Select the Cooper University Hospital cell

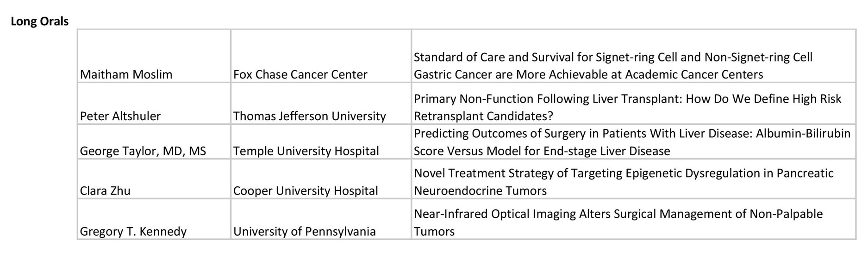[321, 179]
